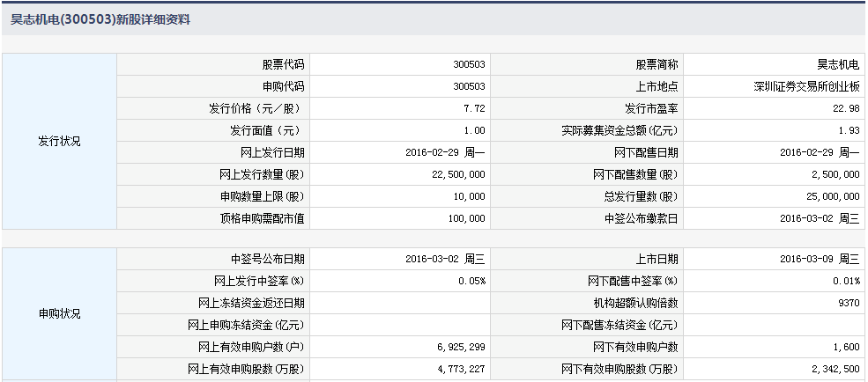The image size is (868, 382).
Task: Select the 网上发行数量 value 22,500,000
Action: coord(457,174)
